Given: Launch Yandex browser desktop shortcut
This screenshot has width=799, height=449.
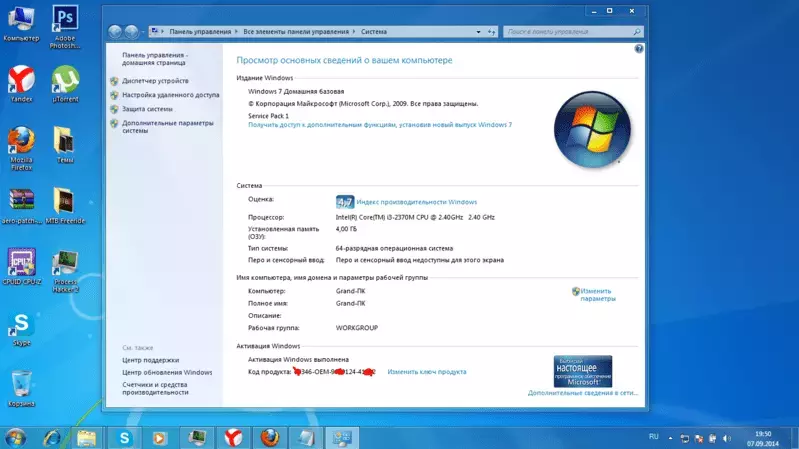Looking at the screenshot, I should coord(21,84).
